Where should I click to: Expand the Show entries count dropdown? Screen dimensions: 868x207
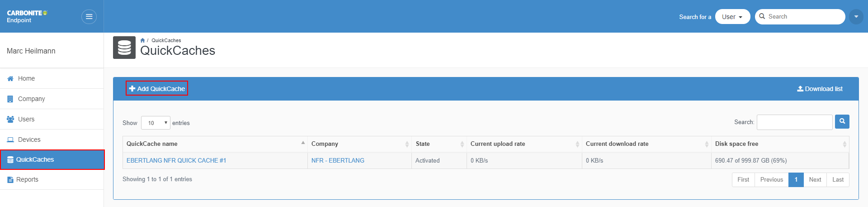pyautogui.click(x=156, y=123)
